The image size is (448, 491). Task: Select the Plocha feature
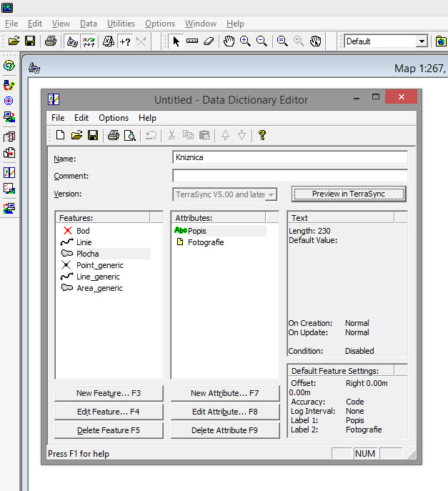click(x=88, y=254)
